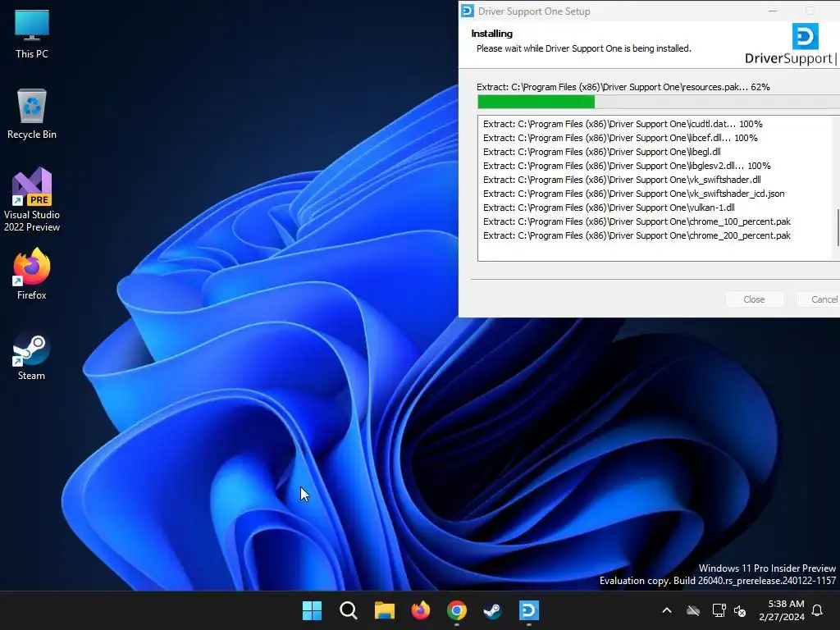Open the notifications bell
840x630 pixels.
pos(817,610)
